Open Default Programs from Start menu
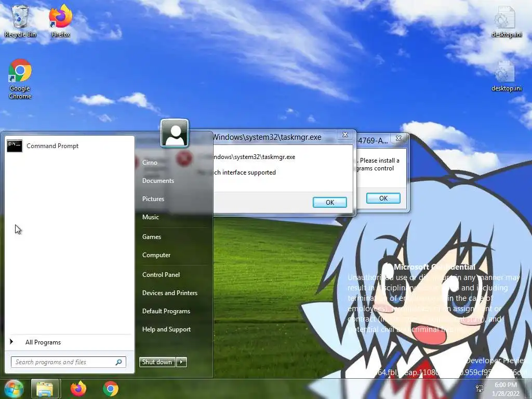This screenshot has height=399, width=532. click(x=166, y=311)
